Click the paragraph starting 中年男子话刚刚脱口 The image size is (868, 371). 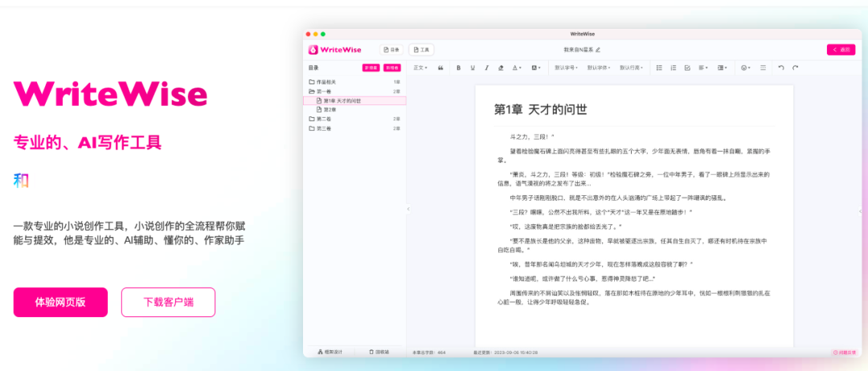[617, 198]
